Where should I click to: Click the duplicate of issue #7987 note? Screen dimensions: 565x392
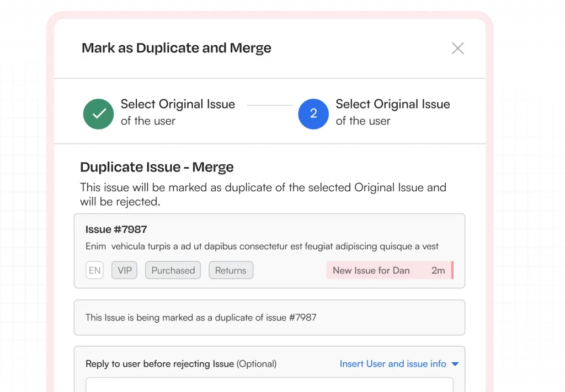(269, 318)
